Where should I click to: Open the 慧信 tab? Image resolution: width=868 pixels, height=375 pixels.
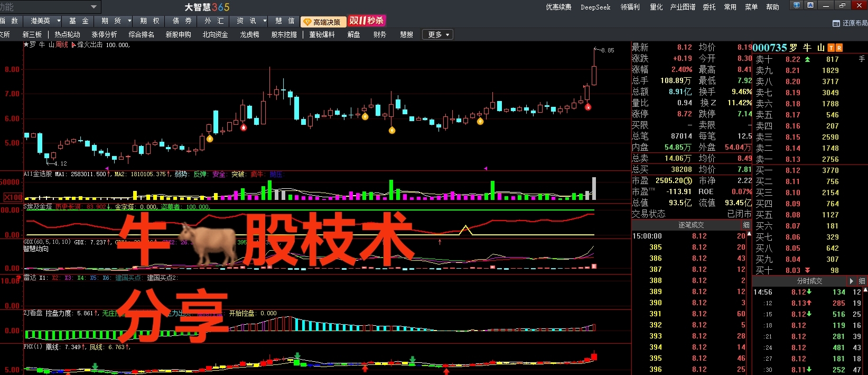285,21
